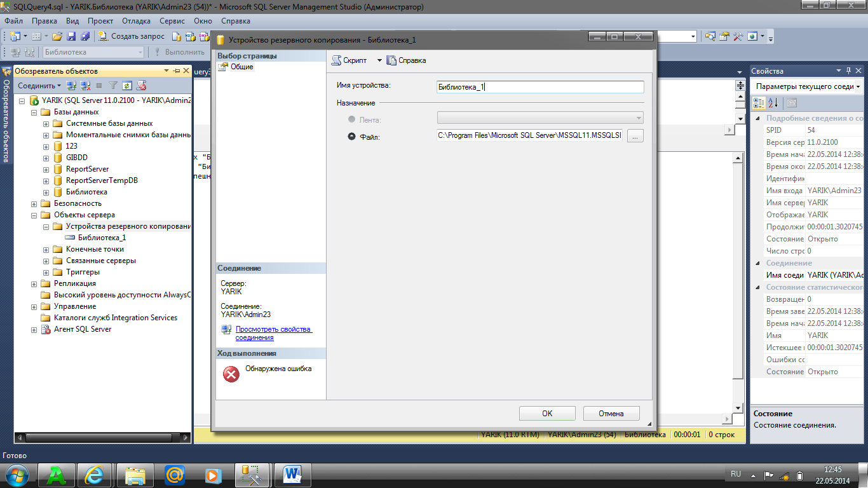Expand the Безопасность folder node
This screenshot has height=488, width=868.
34,204
